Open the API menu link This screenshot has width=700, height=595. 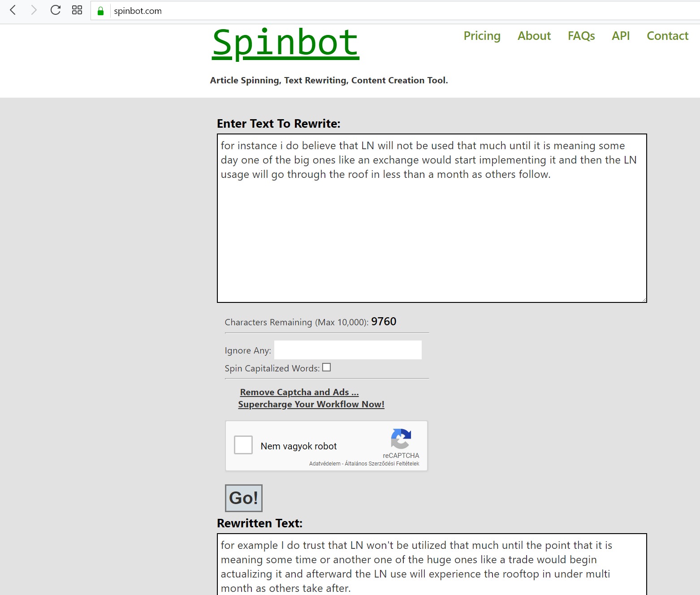tap(621, 36)
